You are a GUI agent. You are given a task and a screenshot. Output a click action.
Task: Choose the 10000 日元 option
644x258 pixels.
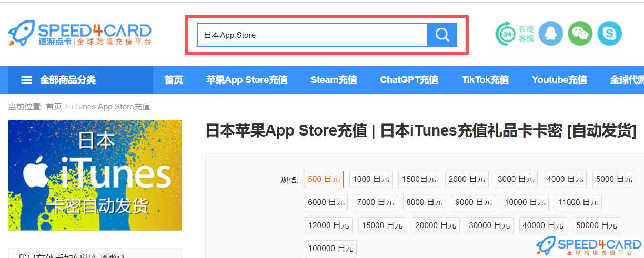(525, 202)
